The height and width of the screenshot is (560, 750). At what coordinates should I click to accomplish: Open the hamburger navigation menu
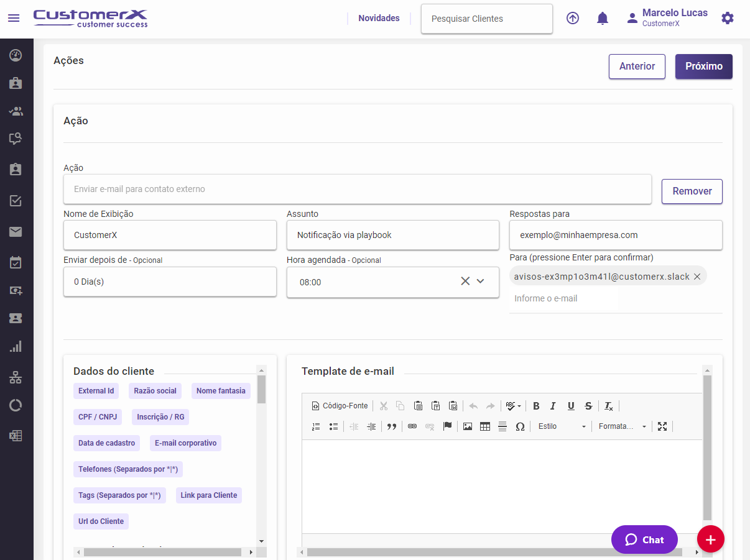14,19
